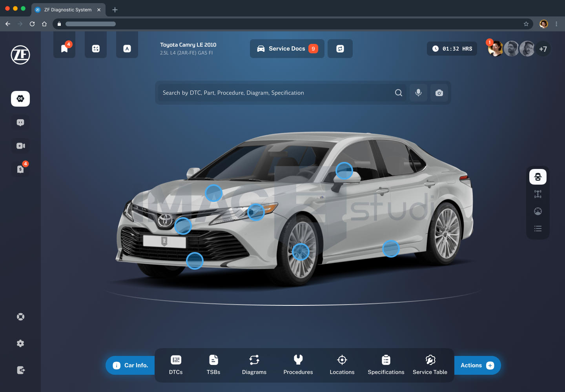565x392 pixels.
Task: Select the ZF Diagnostic System browser tab
Action: [x=68, y=10]
